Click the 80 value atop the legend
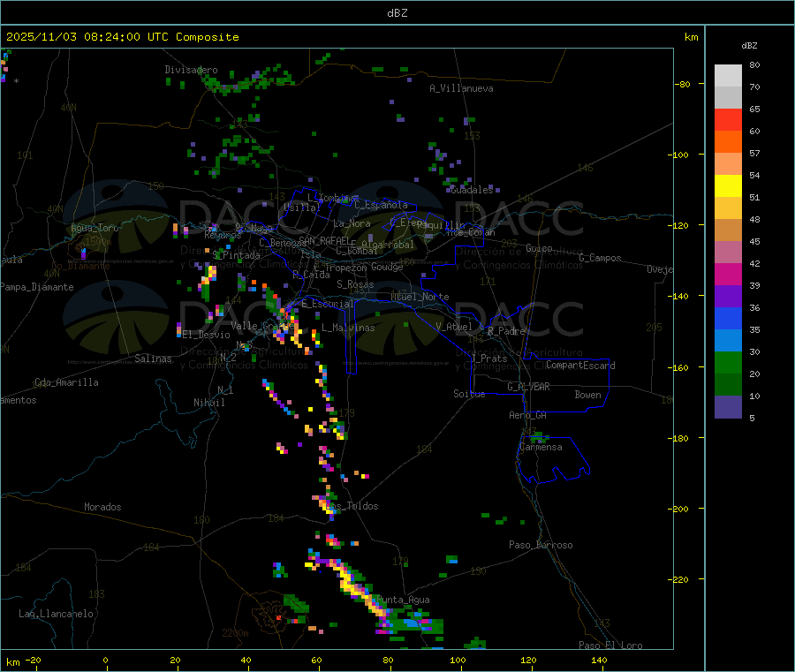The height and width of the screenshot is (672, 795). pyautogui.click(x=754, y=64)
